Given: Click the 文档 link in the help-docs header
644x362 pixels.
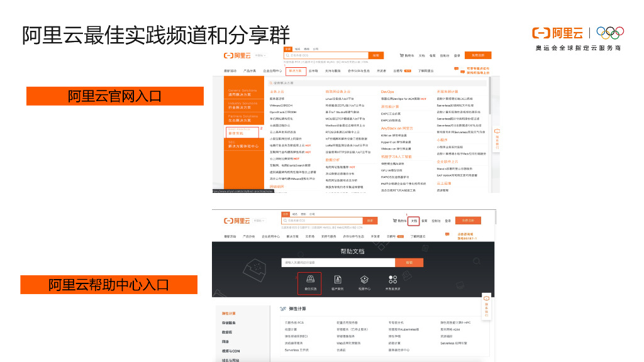Looking at the screenshot, I should tap(414, 221).
